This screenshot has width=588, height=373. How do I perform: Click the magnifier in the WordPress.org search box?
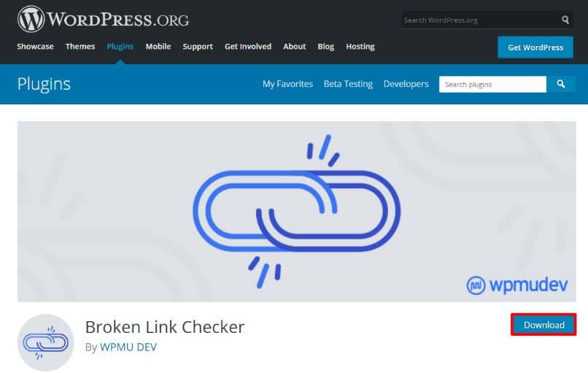pyautogui.click(x=565, y=20)
